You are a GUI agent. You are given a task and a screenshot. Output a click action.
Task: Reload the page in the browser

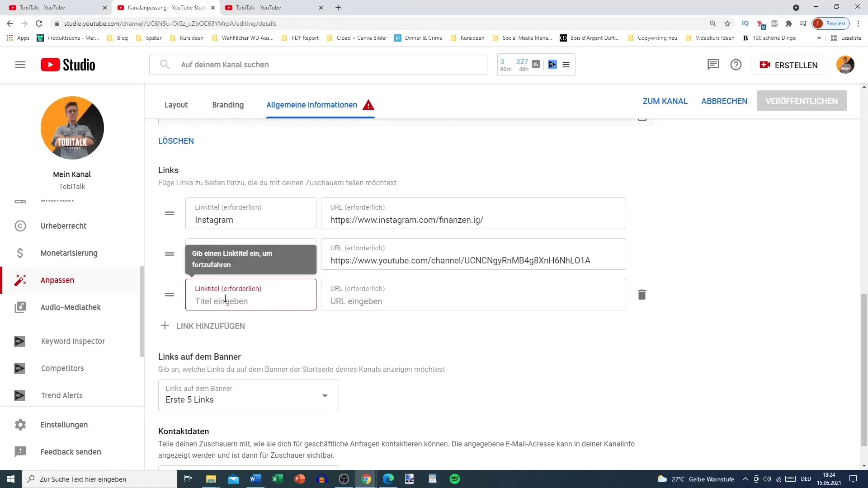tap(39, 23)
